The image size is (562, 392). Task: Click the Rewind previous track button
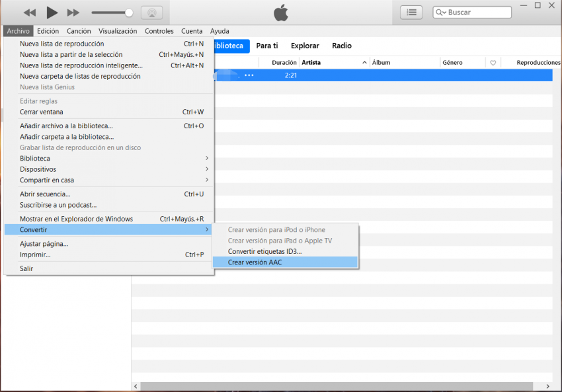coord(30,13)
